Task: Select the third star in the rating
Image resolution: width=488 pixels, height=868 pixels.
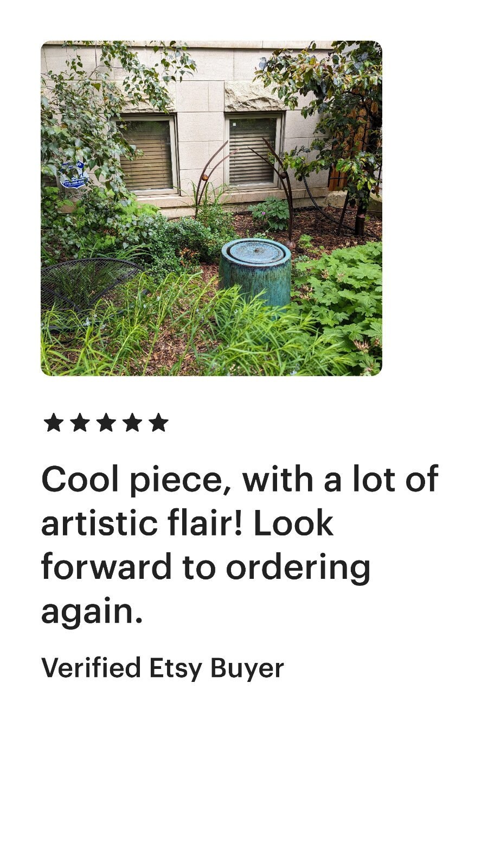Action: [x=106, y=423]
